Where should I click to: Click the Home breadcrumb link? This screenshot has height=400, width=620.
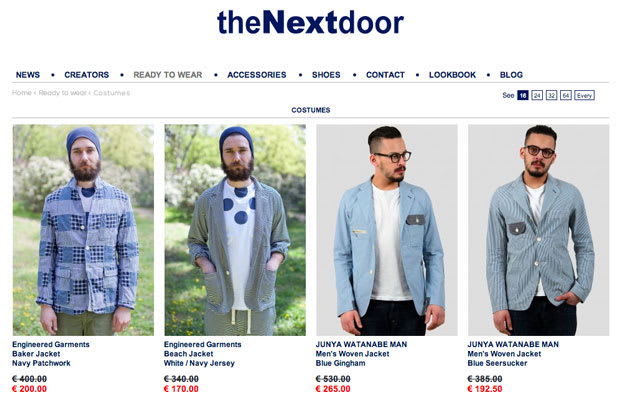21,93
